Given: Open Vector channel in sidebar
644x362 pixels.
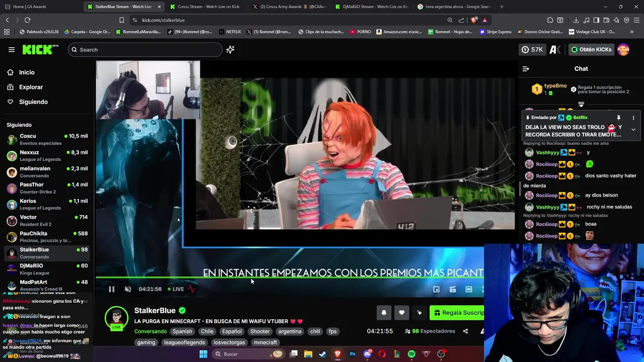Looking at the screenshot, I should pyautogui.click(x=48, y=220).
